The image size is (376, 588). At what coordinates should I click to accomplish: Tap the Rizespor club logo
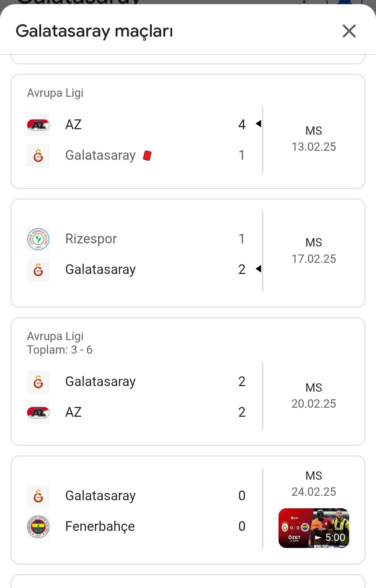click(38, 239)
